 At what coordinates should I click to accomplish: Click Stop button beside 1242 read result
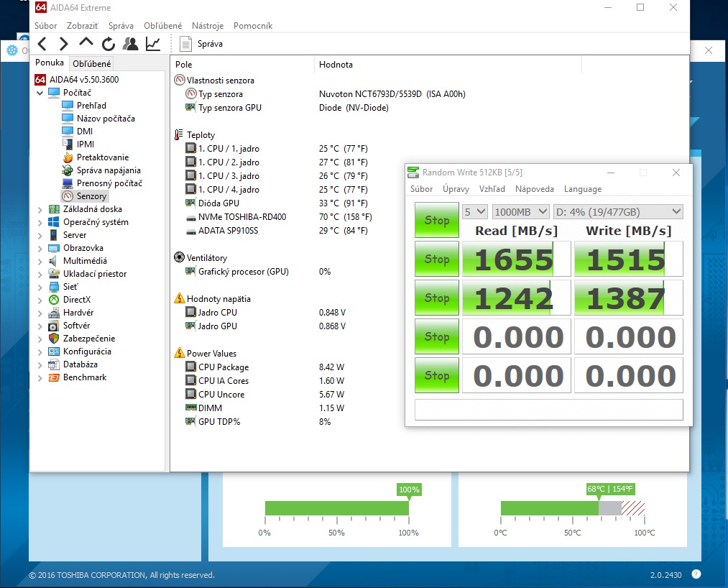tap(436, 298)
